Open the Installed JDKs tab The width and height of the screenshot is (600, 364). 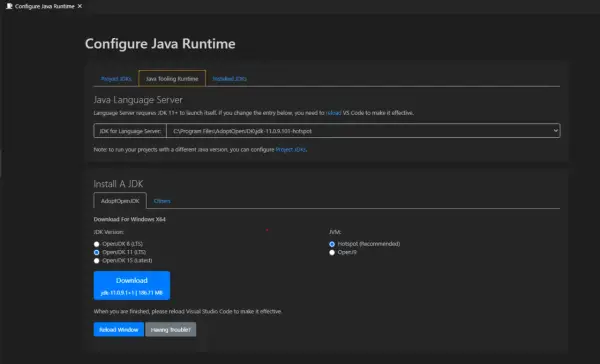[229, 79]
